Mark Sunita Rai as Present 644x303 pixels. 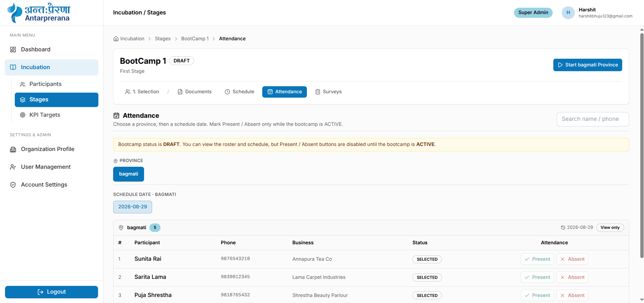coord(537,259)
